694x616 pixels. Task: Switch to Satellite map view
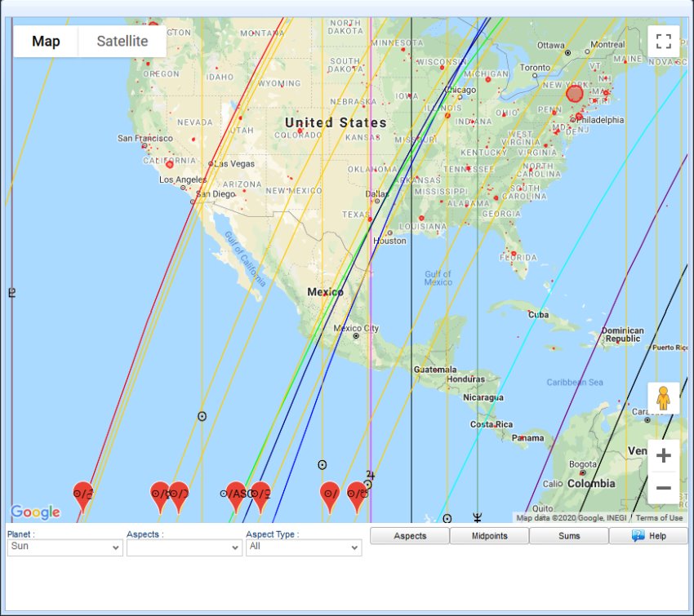click(122, 42)
